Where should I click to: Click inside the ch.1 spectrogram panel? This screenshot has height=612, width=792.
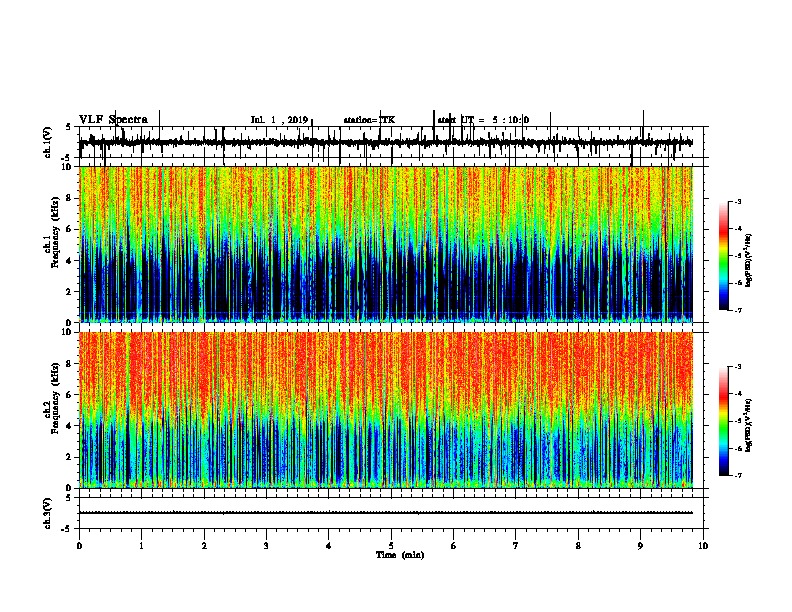(386, 244)
